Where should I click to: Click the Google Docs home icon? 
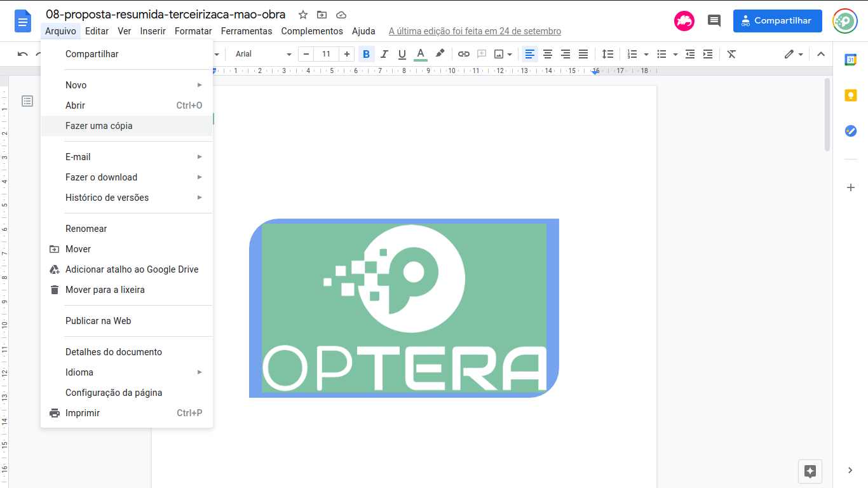[23, 21]
